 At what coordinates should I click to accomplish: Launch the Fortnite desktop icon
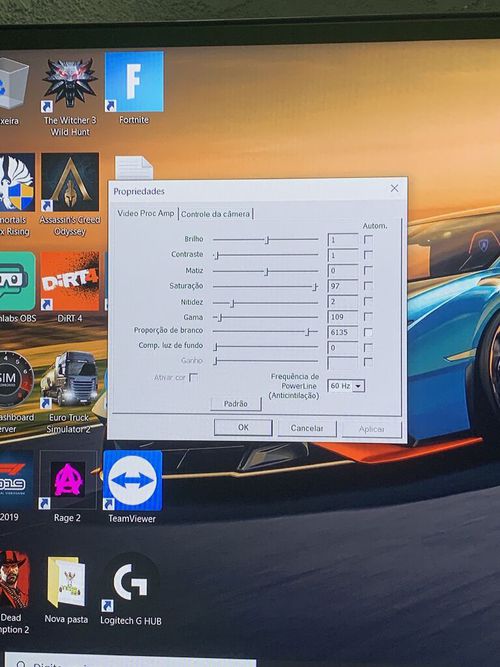[x=134, y=88]
